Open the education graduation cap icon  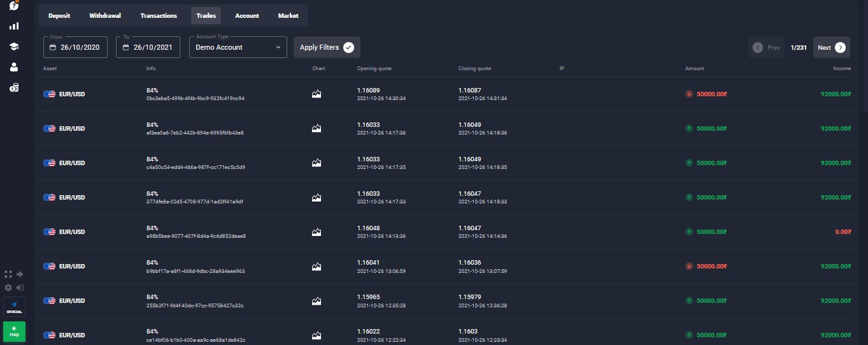pos(14,47)
